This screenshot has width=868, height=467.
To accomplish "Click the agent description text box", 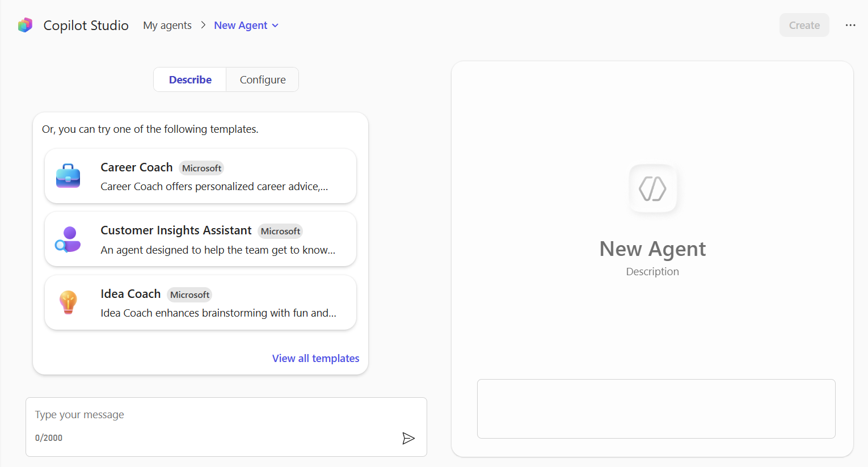I will 656,409.
